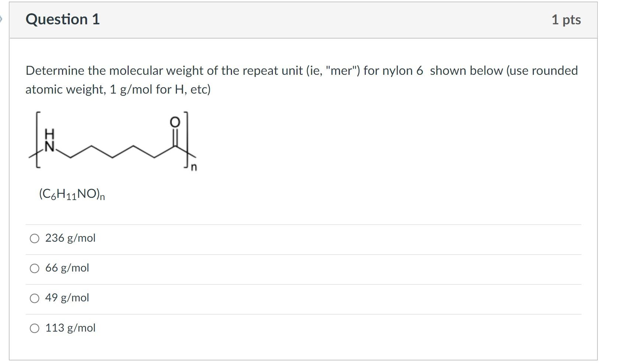Click the left bracket of the repeat unit
Image resolution: width=618 pixels, height=364 pixels.
click(x=37, y=140)
